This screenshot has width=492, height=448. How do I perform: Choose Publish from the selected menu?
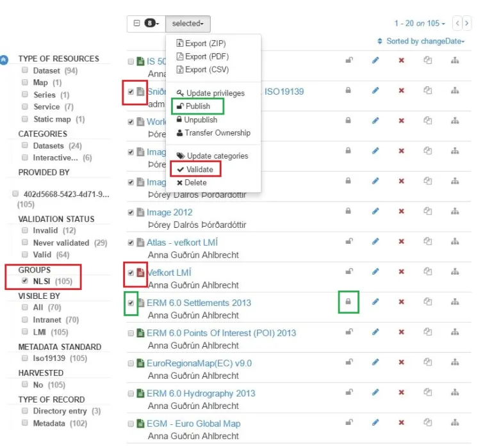pos(197,106)
